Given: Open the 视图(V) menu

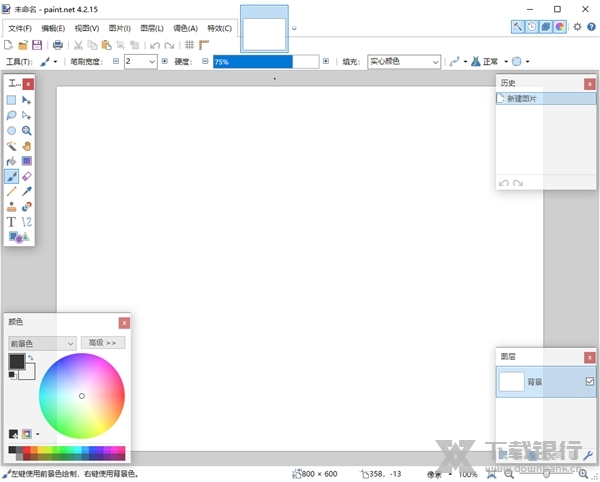Looking at the screenshot, I should pyautogui.click(x=87, y=28).
